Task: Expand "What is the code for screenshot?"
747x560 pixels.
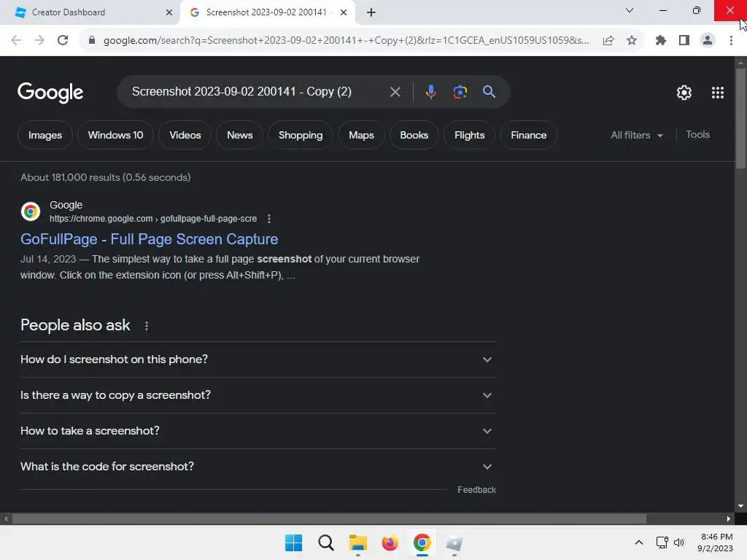Action: pos(258,467)
